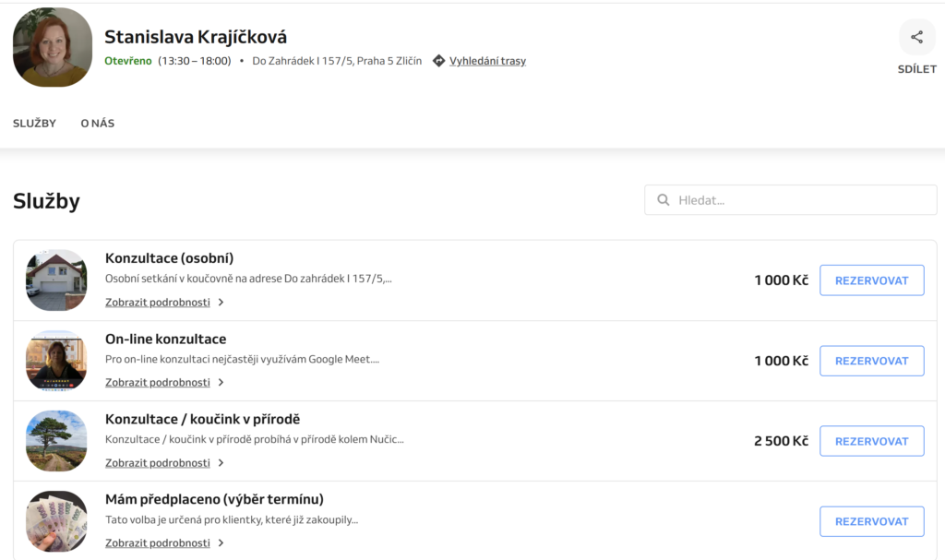This screenshot has height=560, width=945.
Task: Open the On-line konzultace thumbnail image
Action: [56, 361]
